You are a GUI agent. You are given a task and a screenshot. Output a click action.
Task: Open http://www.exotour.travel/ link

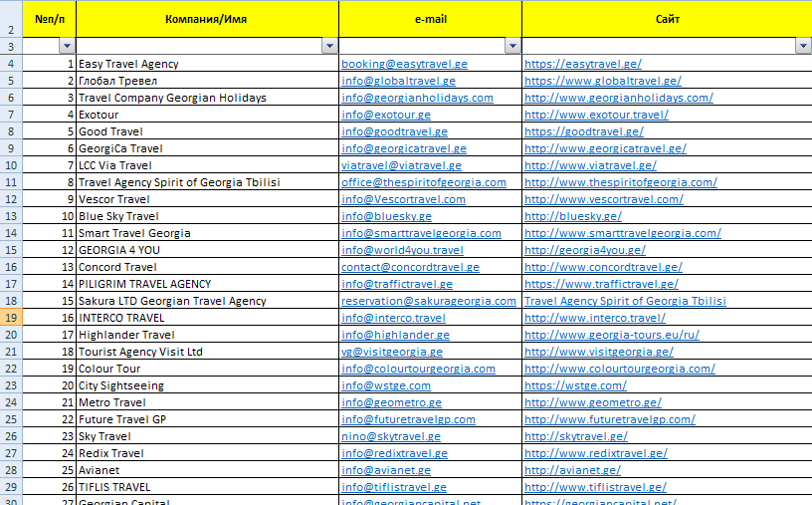click(597, 115)
